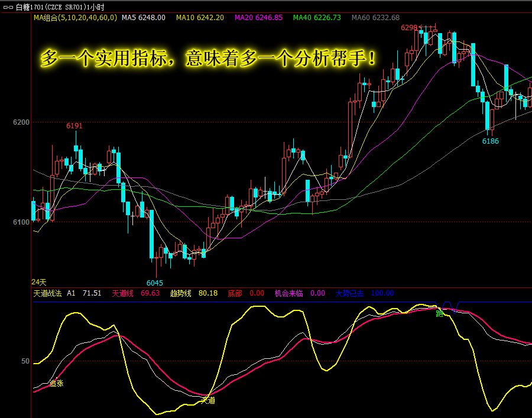Click the 6191 peak price label
This screenshot has width=532, height=418.
[74, 126]
